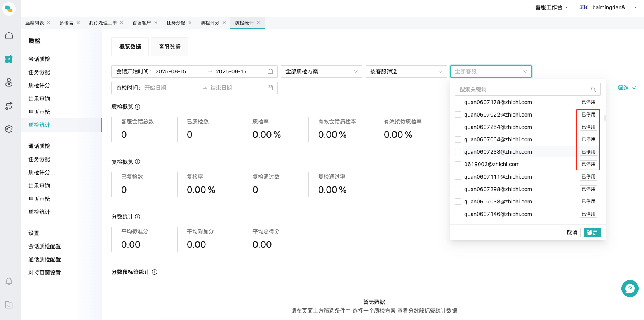Switch to the 首咨客户 tab
The image size is (644, 320).
(142, 23)
